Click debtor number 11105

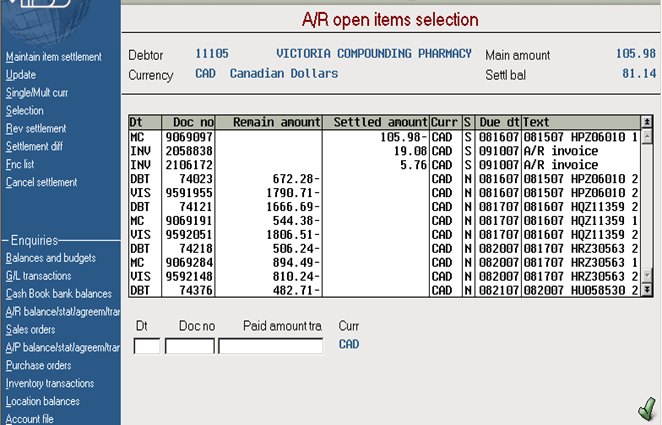pyautogui.click(x=212, y=54)
